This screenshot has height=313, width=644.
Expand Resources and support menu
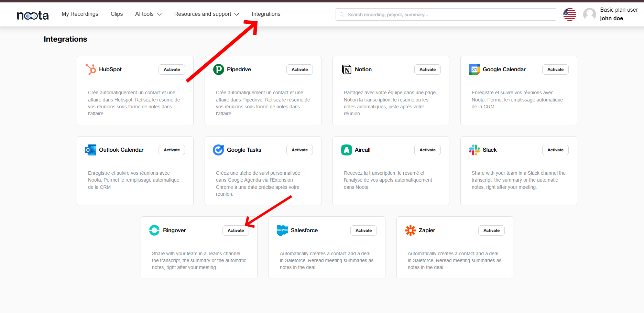(206, 14)
